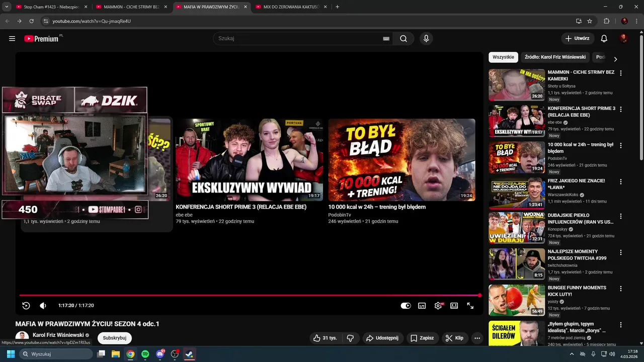Click the search magnifier button

404,39
